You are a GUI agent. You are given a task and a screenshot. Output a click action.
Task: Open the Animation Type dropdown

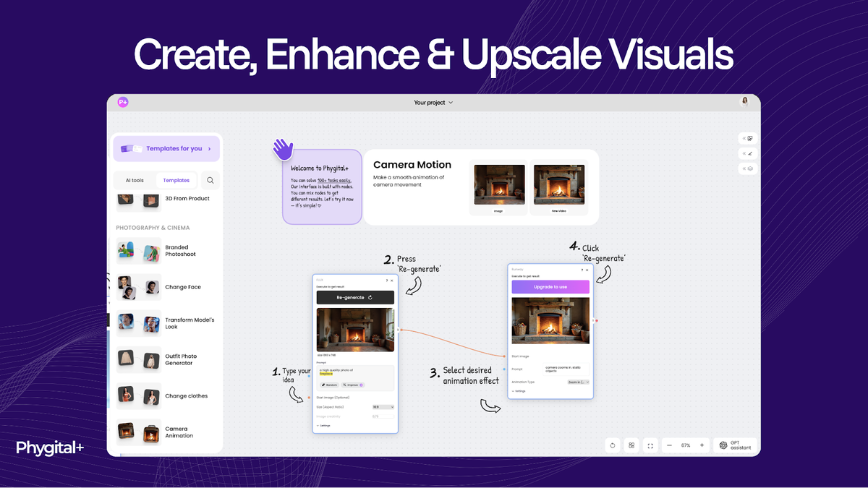pos(578,382)
